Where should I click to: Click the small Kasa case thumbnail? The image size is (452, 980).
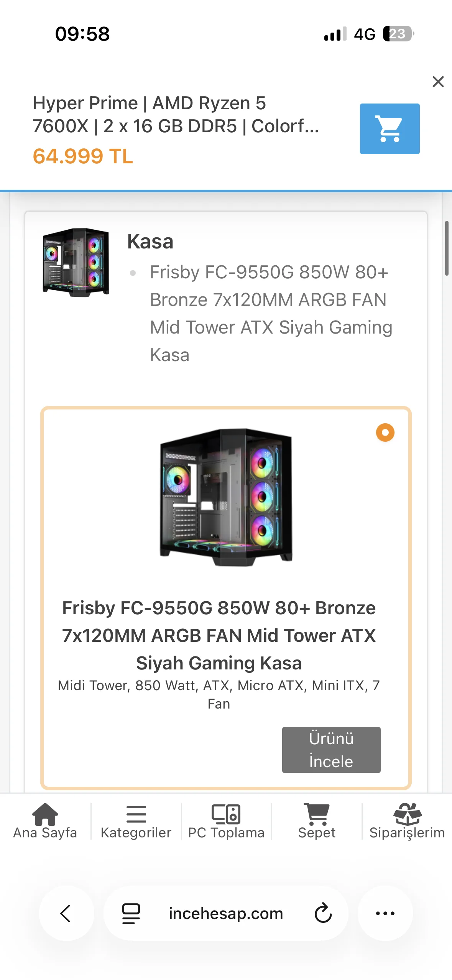coord(76,262)
